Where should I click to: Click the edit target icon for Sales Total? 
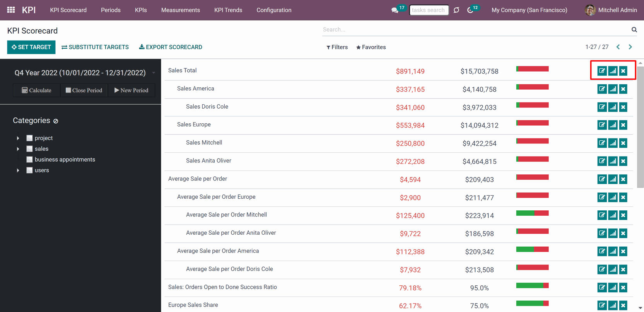tap(602, 71)
